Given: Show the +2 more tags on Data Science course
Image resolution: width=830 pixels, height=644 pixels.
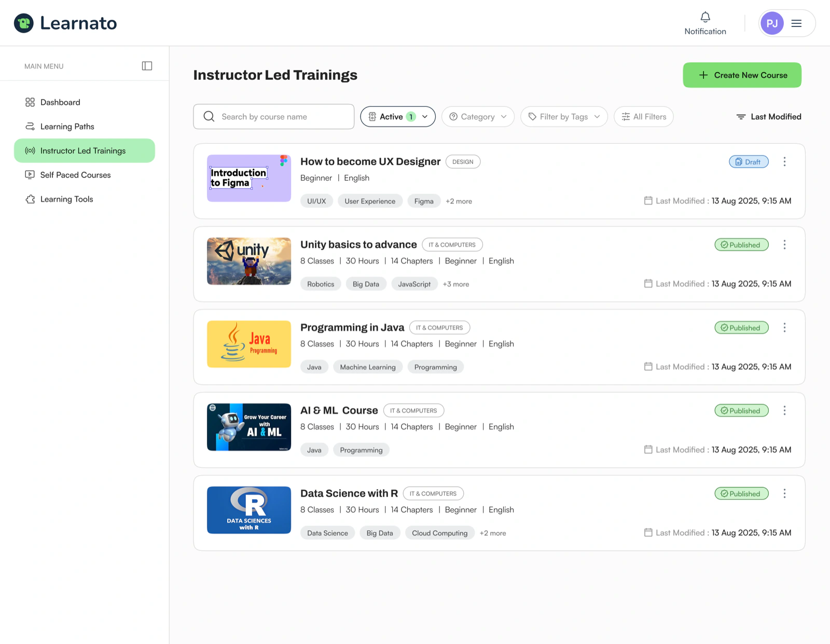Looking at the screenshot, I should 493,533.
